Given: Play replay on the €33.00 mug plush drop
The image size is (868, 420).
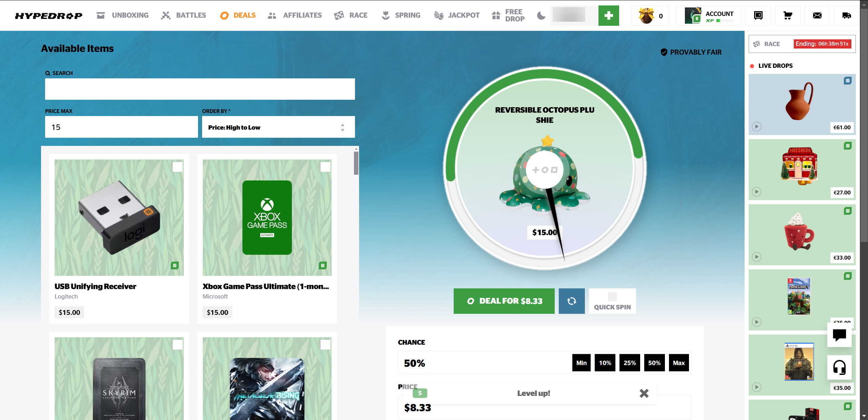Looking at the screenshot, I should click(x=757, y=257).
